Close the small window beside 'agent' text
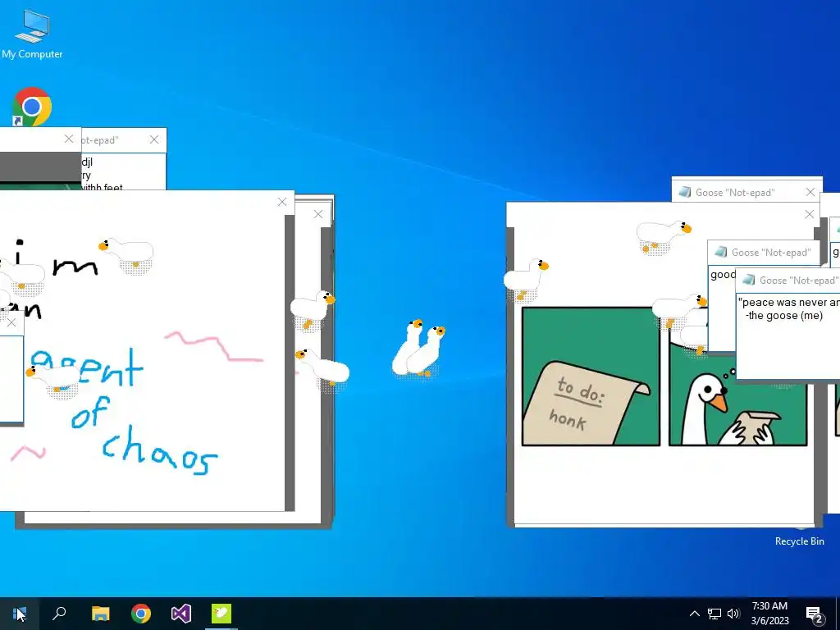840x630 pixels. pyautogui.click(x=11, y=322)
